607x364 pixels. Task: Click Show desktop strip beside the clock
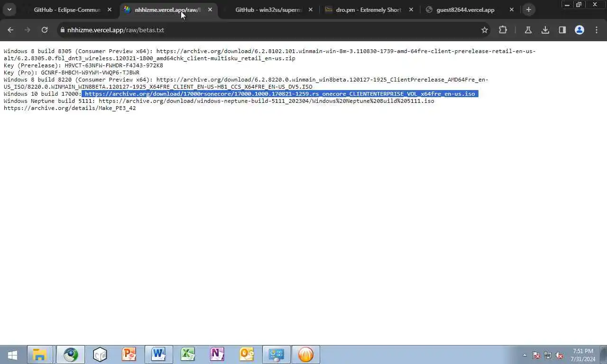click(x=605, y=355)
